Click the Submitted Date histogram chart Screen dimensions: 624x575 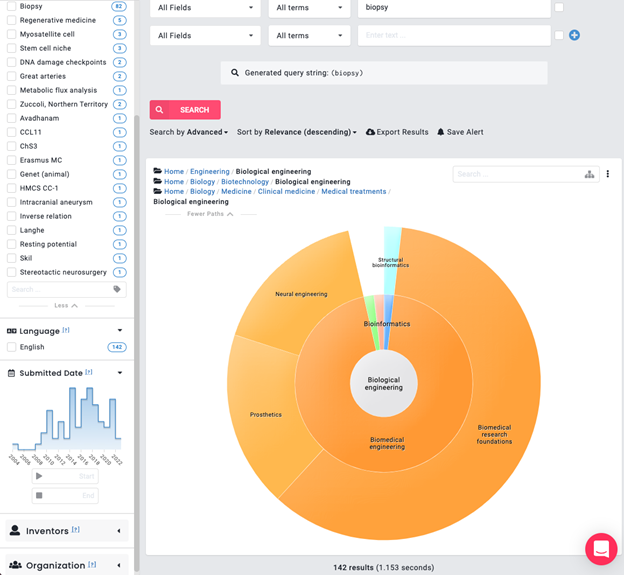point(66,420)
